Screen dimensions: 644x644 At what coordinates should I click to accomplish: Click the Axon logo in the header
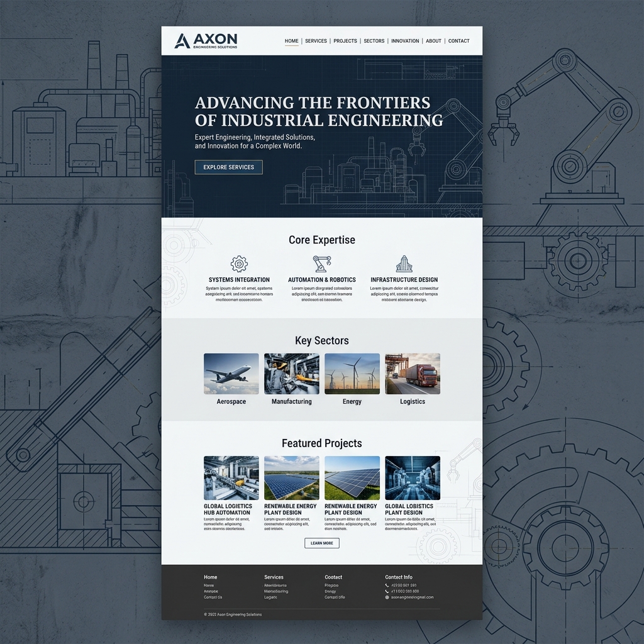pyautogui.click(x=206, y=41)
